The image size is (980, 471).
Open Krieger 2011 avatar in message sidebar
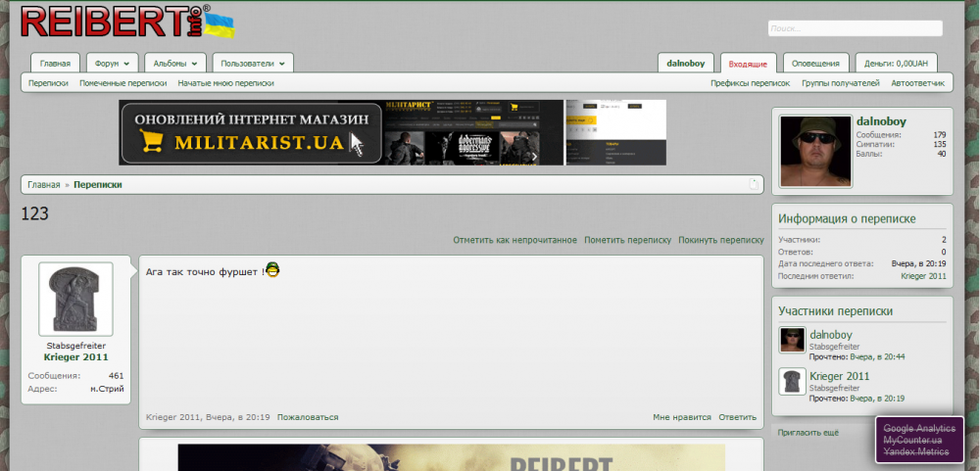click(x=75, y=300)
